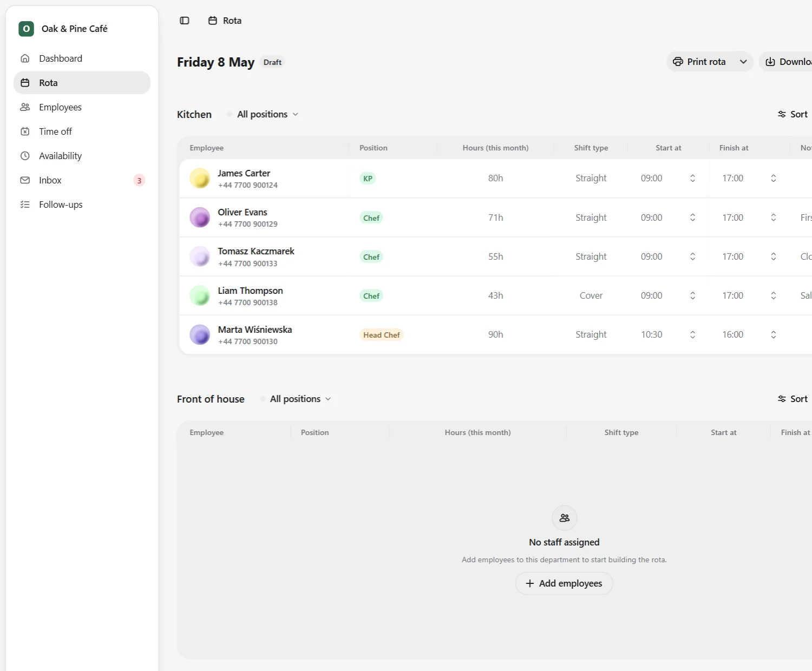This screenshot has height=671, width=812.
Task: Click phone number +44 7700 900129
Action: pyautogui.click(x=248, y=224)
